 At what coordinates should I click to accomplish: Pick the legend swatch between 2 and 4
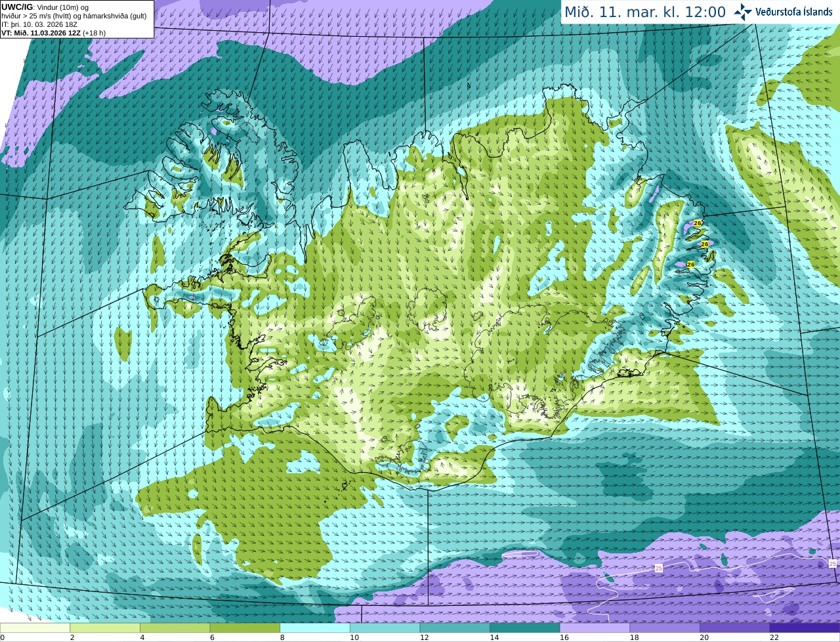click(105, 628)
